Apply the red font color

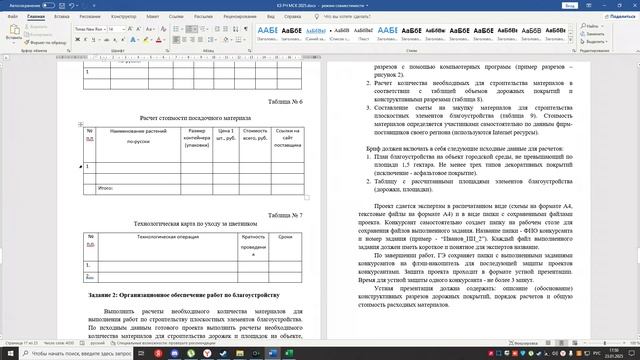point(158,40)
